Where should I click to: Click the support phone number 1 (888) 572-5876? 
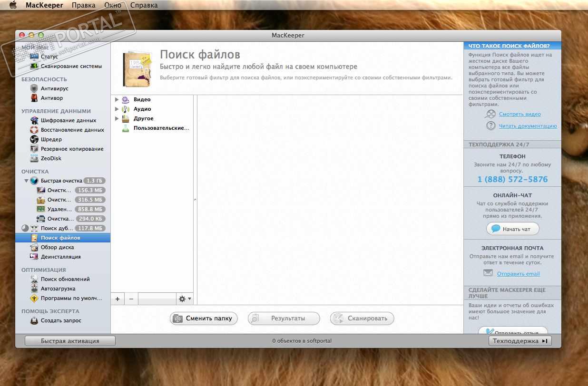click(512, 179)
